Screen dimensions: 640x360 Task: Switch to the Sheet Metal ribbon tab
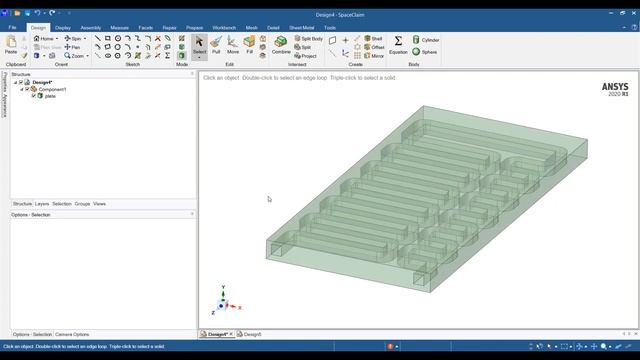click(x=302, y=28)
